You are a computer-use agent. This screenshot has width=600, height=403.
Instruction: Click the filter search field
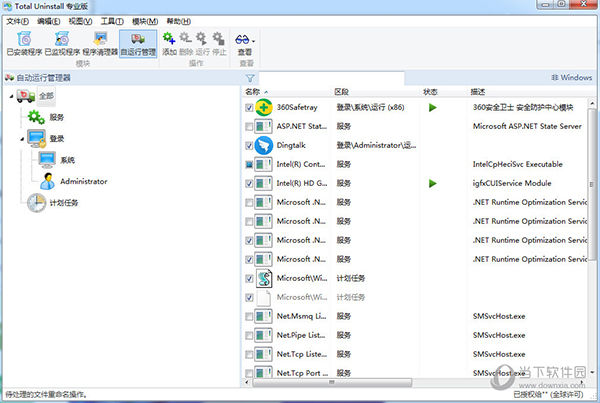point(331,78)
